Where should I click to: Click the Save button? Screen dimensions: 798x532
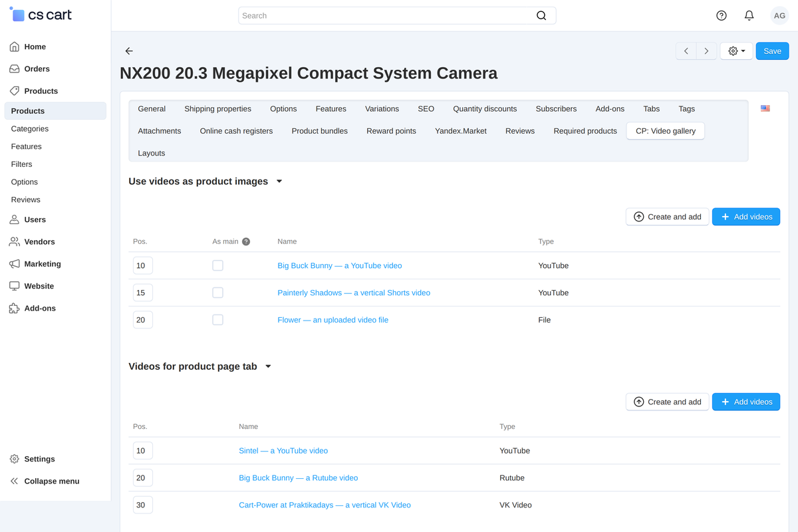click(773, 51)
